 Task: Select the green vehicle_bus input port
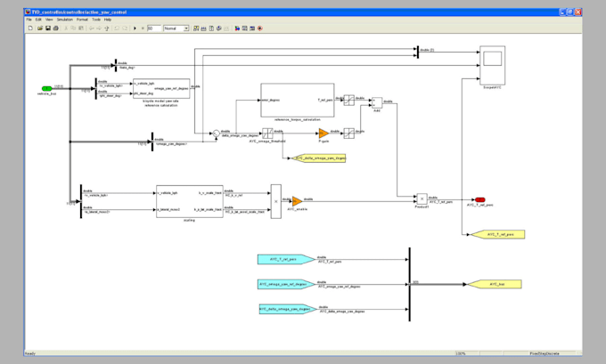(46, 88)
